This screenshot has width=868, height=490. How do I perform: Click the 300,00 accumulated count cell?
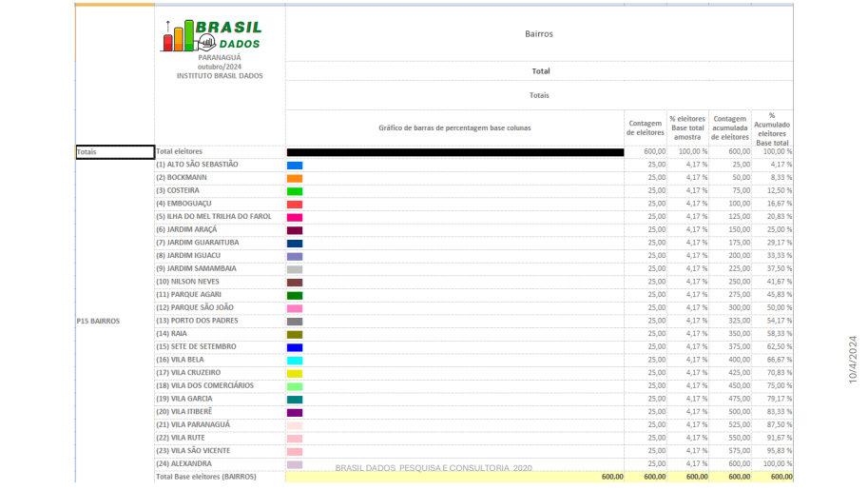click(x=739, y=307)
